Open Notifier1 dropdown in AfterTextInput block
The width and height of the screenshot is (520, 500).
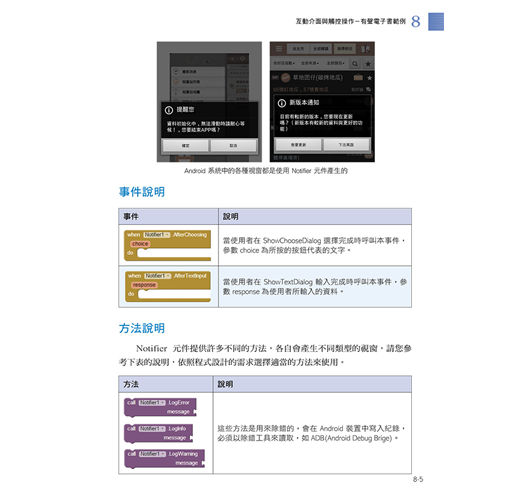pos(158,276)
